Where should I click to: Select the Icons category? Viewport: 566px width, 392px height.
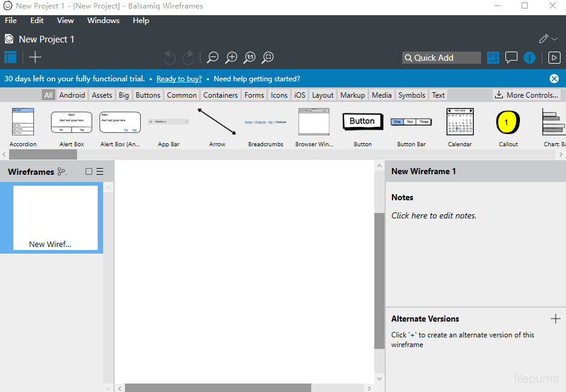pos(279,95)
